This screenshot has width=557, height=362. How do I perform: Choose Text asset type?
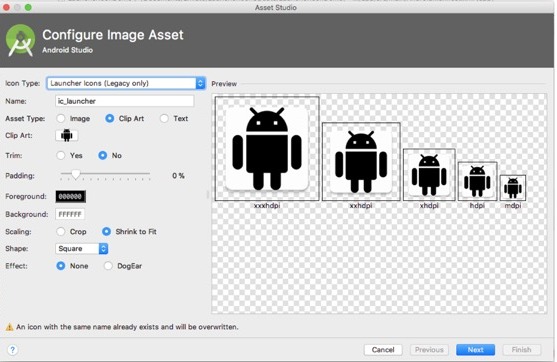pos(164,119)
